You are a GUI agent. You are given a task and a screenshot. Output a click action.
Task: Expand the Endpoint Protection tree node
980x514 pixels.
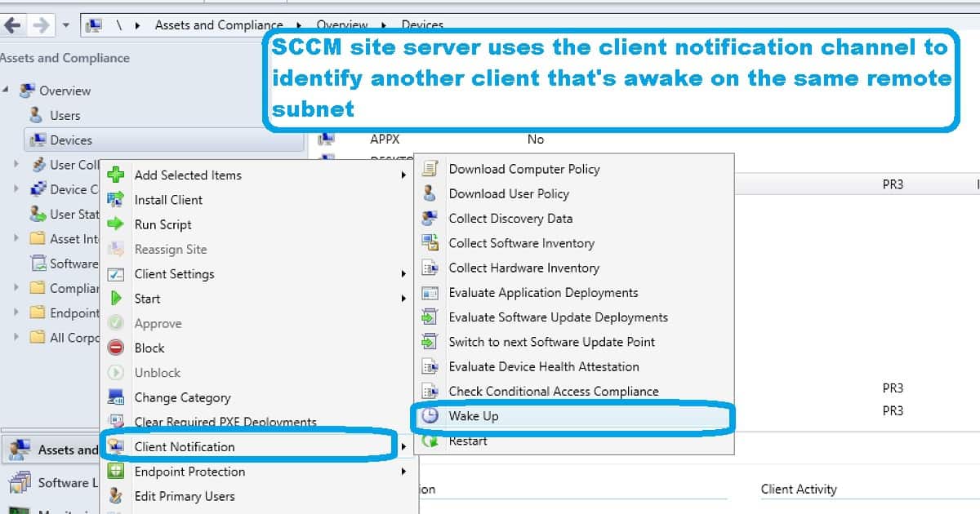[16, 312]
